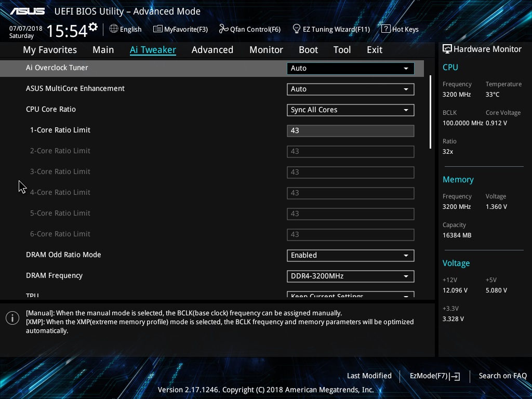Click the EZ Tuning Wizard bulb icon
The image size is (532, 399).
click(x=297, y=29)
